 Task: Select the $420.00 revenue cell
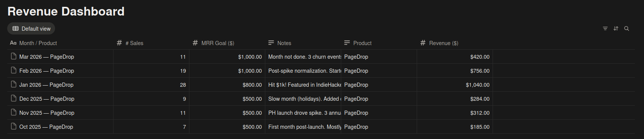455,57
